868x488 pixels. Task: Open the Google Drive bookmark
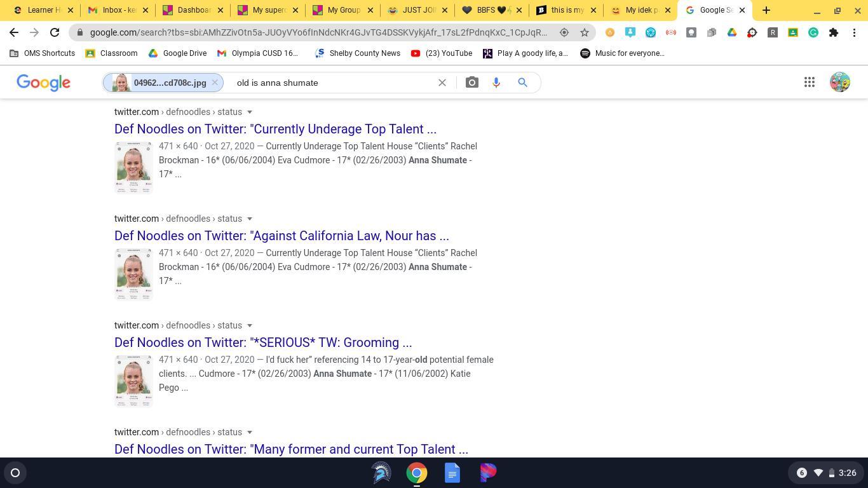[x=177, y=53]
